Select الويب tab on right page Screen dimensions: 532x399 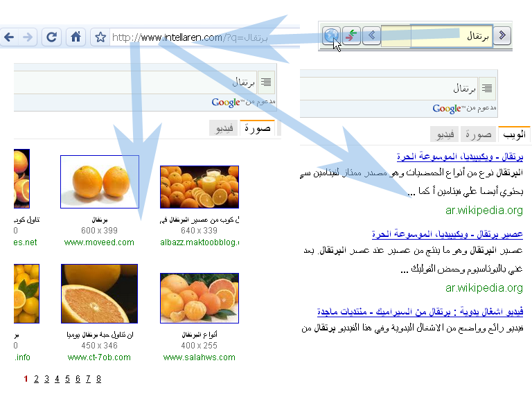515,134
